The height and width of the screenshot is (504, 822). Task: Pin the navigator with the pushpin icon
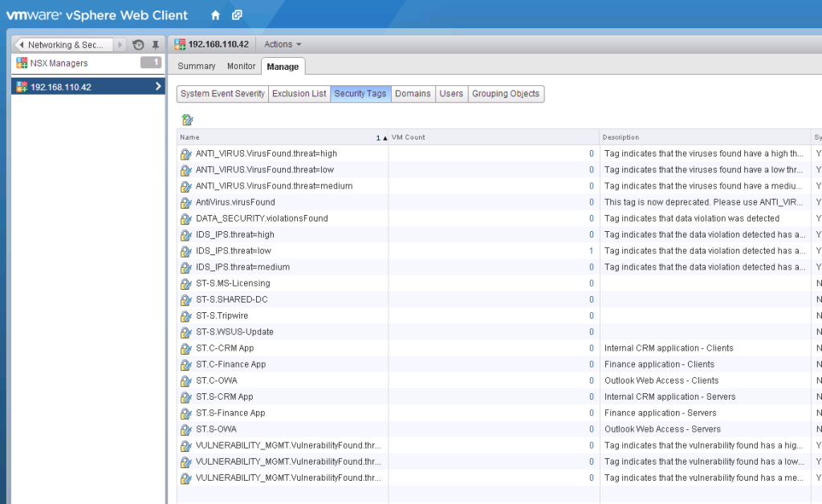coord(155,44)
